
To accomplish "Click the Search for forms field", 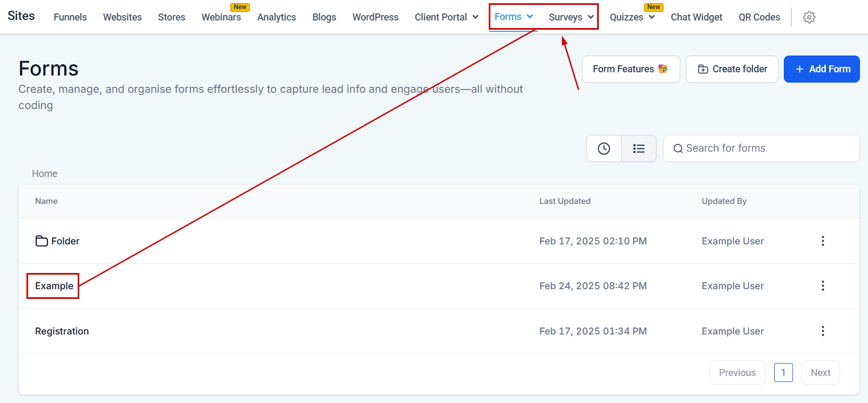I will (761, 148).
